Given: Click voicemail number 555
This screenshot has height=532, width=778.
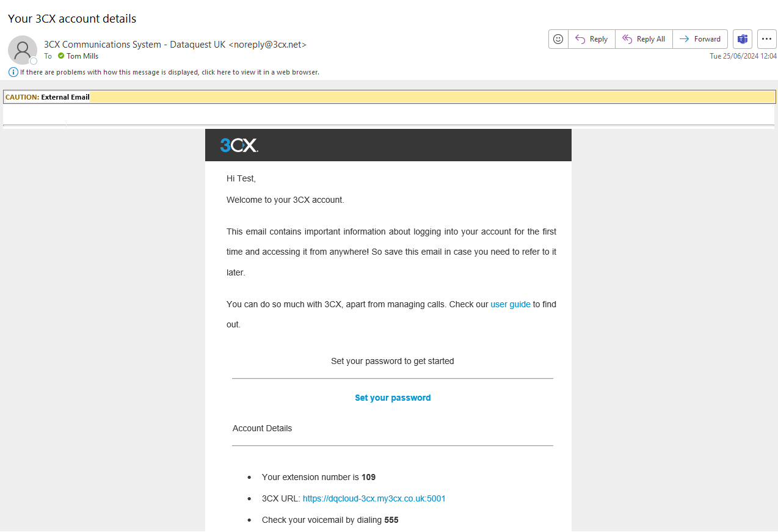Looking at the screenshot, I should 391,520.
